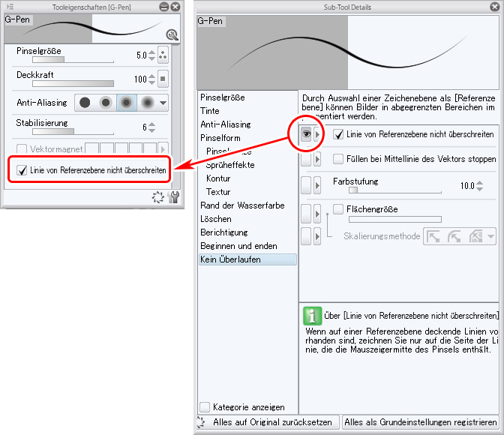The image size is (504, 435).
Task: Click reset tool properties icon in Tooleigenschaften
Action: coord(157,197)
